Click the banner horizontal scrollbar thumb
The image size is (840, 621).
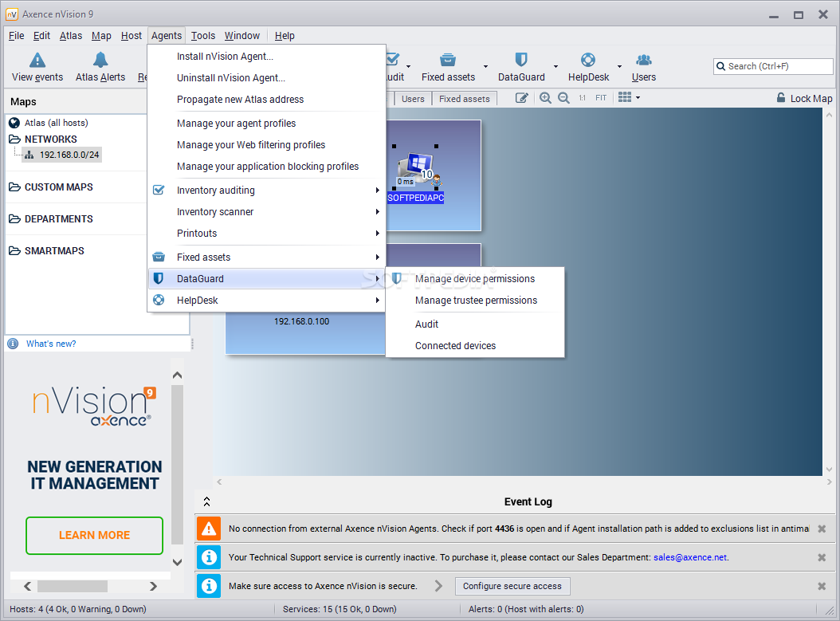(73, 586)
